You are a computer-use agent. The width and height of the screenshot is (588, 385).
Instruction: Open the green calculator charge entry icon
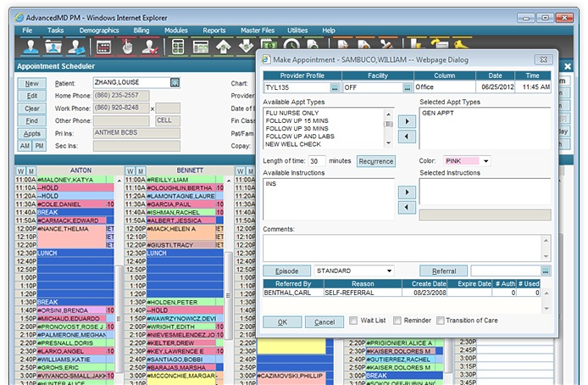point(177,47)
